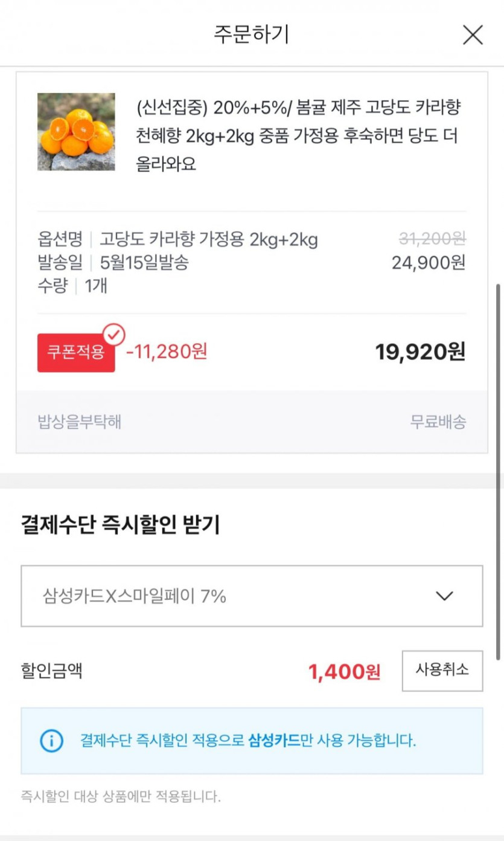The image size is (504, 841).
Task: Expand the 삼성카드X스마일페이 7% dropdown
Action: click(252, 596)
